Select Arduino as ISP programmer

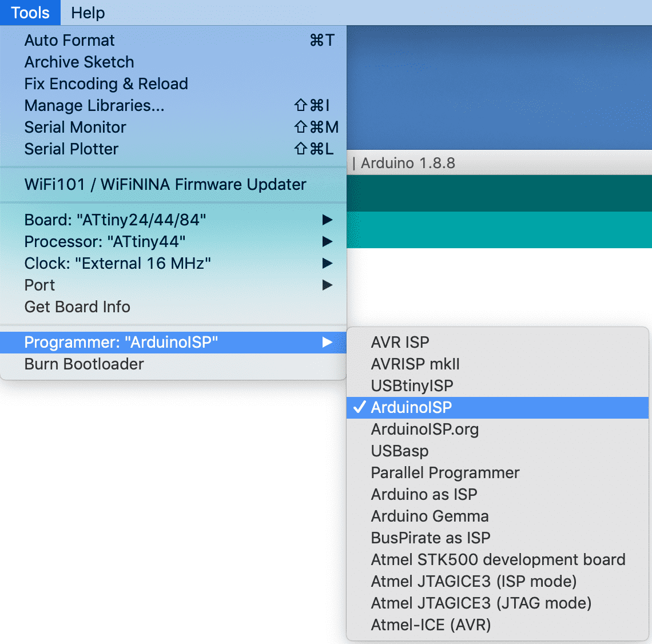pyautogui.click(x=424, y=494)
